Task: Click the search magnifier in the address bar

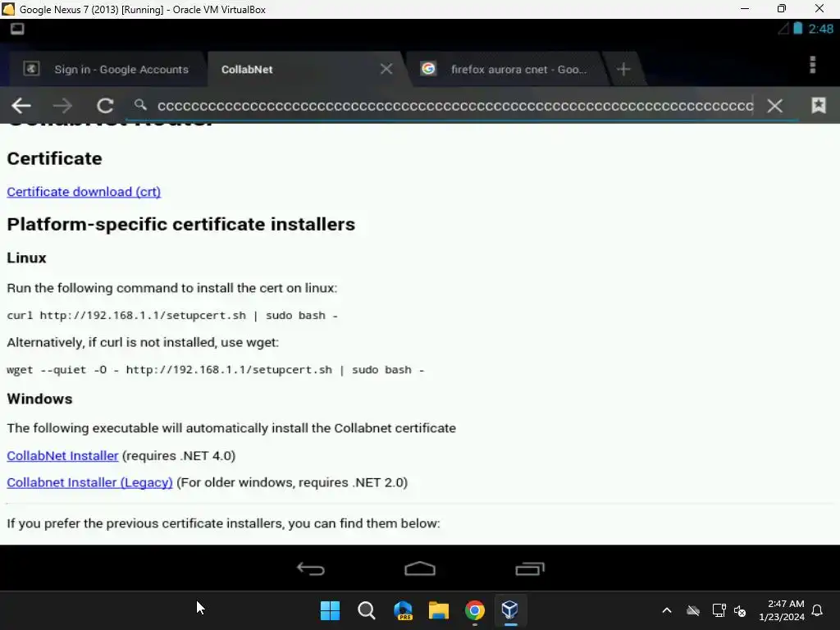Action: [x=140, y=104]
